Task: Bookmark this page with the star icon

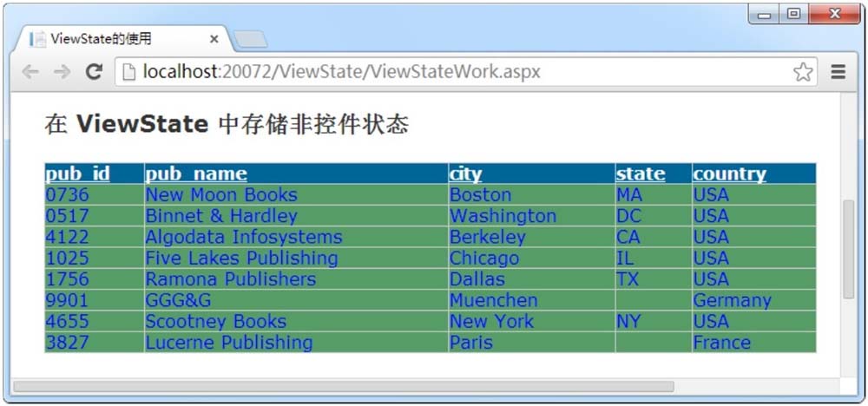Action: 803,73
